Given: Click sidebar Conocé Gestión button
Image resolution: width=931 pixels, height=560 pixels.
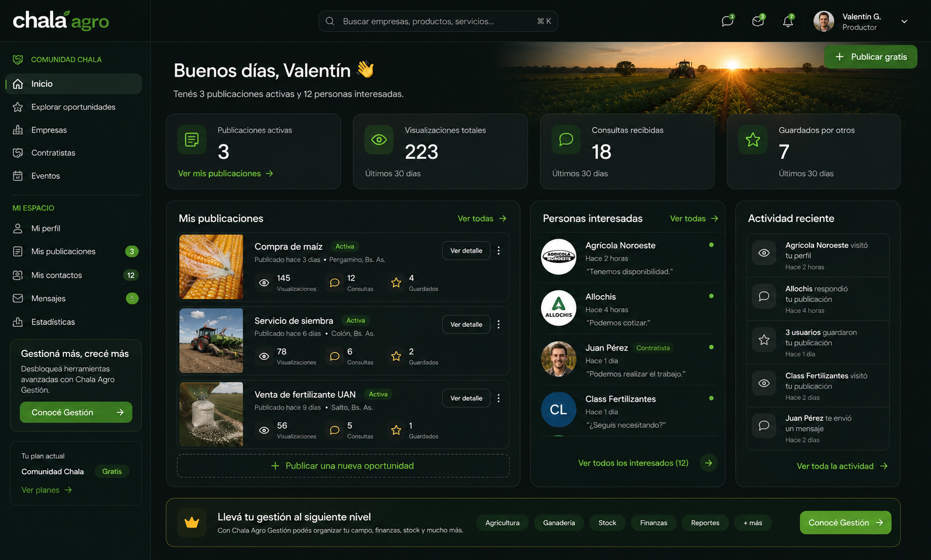Looking at the screenshot, I should point(76,412).
